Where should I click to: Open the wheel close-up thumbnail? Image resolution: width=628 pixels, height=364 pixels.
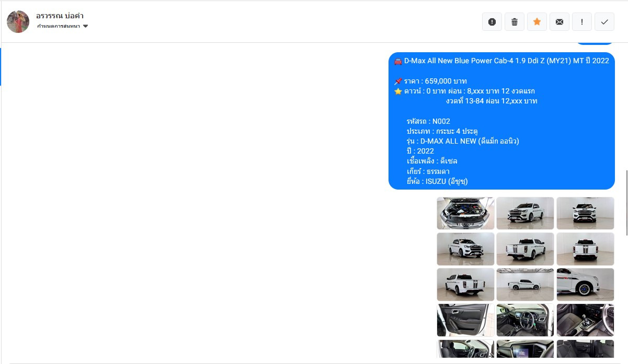(585, 284)
